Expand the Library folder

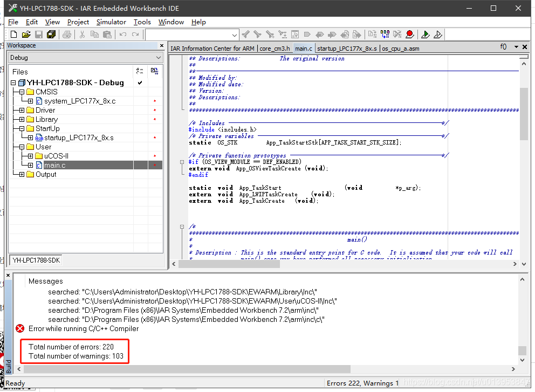pyautogui.click(x=22, y=120)
